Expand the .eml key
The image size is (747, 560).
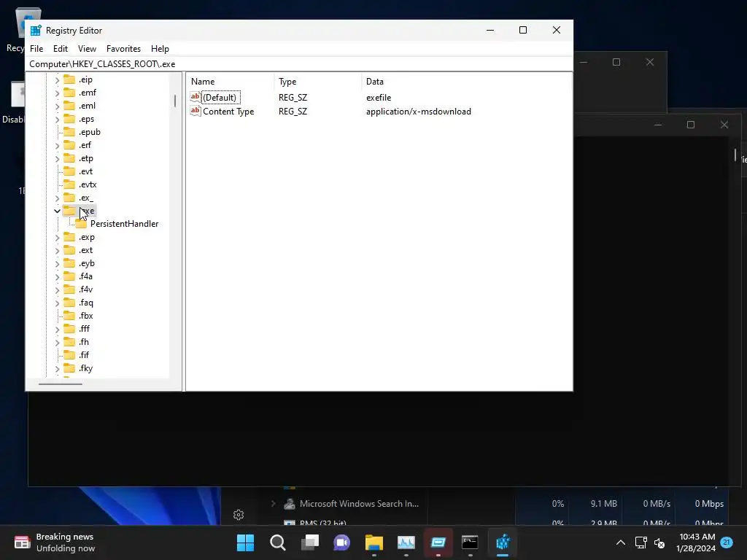click(x=57, y=106)
